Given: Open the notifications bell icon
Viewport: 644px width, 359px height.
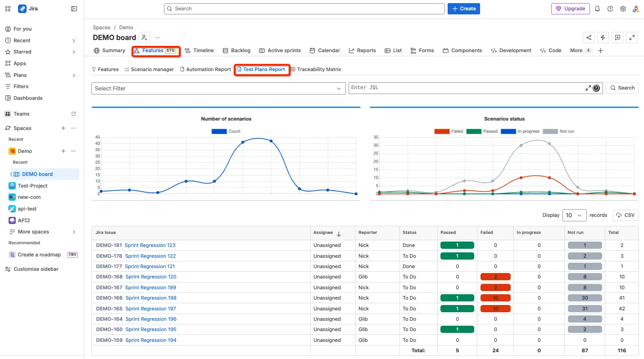Looking at the screenshot, I should [x=598, y=9].
